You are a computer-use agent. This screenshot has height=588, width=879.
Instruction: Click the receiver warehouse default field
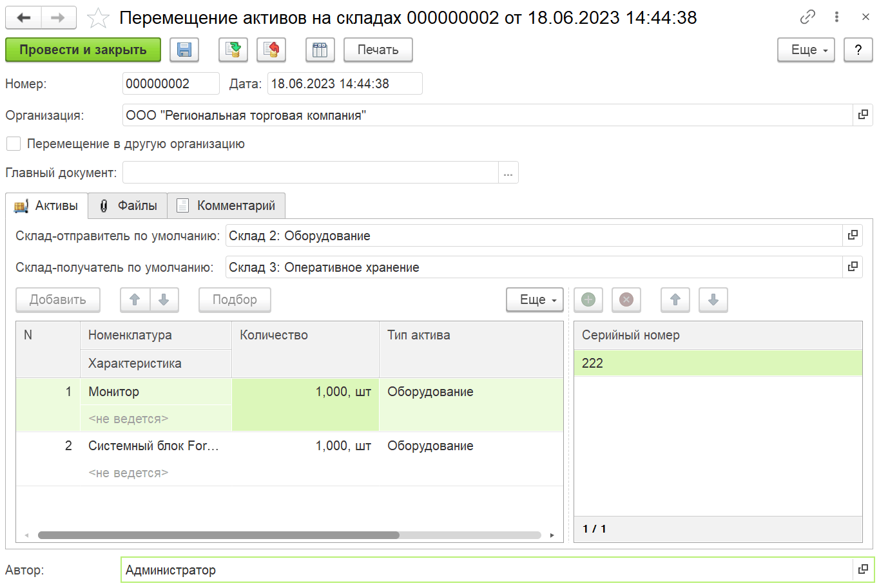click(534, 267)
